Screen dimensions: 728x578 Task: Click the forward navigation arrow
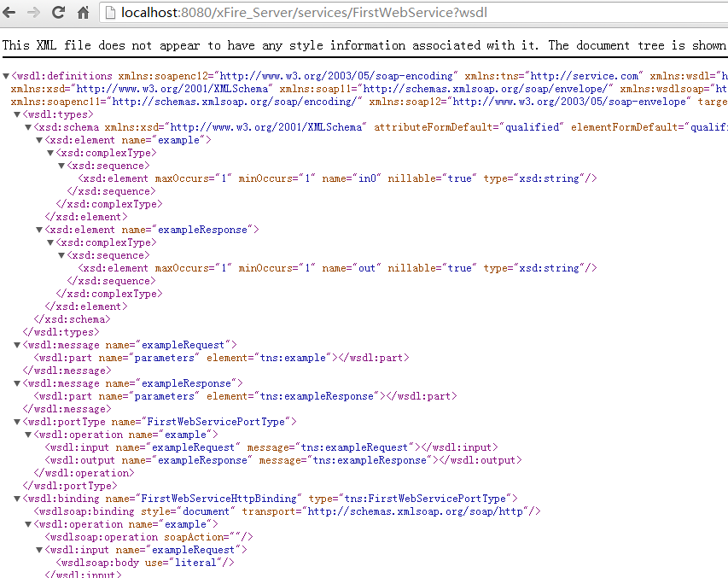34,12
